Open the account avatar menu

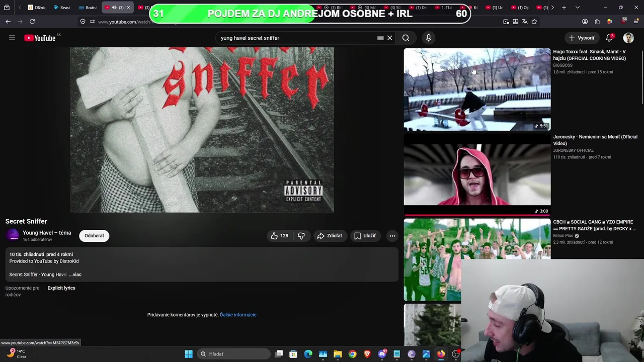tap(628, 38)
